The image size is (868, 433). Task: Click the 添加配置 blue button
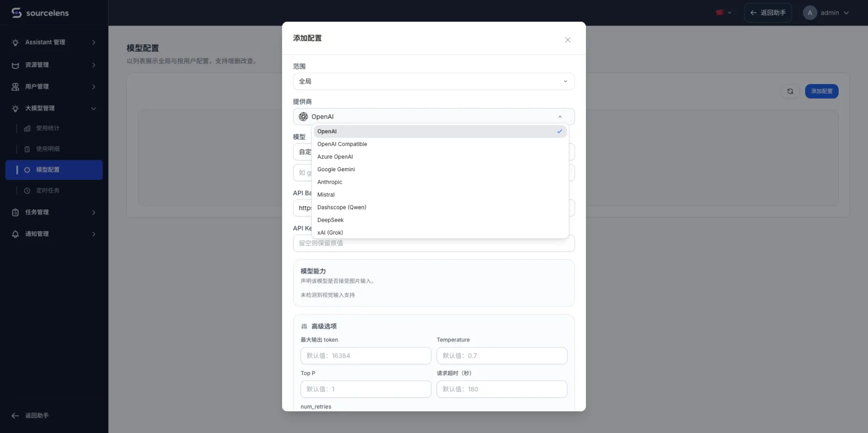[821, 91]
